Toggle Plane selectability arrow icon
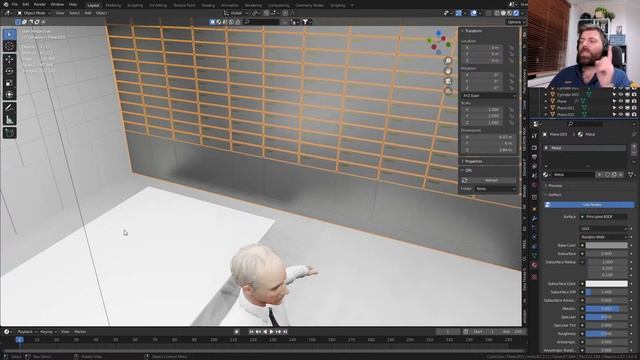This screenshot has height=360, width=640. click(614, 101)
